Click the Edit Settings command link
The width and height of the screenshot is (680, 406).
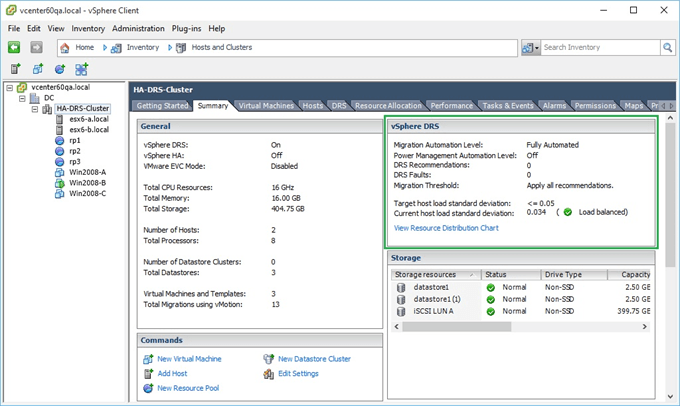pyautogui.click(x=298, y=373)
